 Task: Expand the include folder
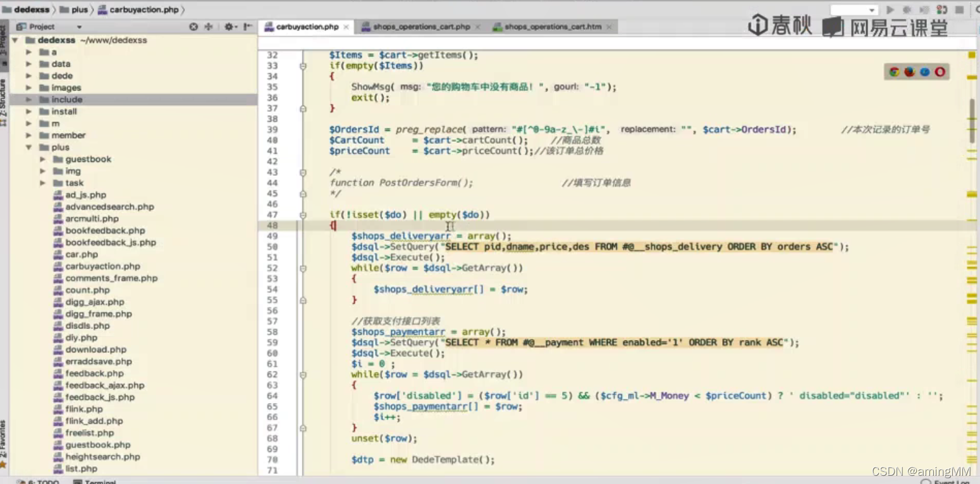28,99
